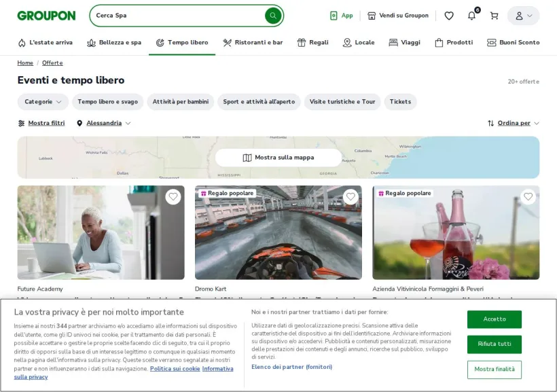Open Elenco dei partner (fornitori) link
Viewport: 557px width, 392px height.
tap(291, 367)
